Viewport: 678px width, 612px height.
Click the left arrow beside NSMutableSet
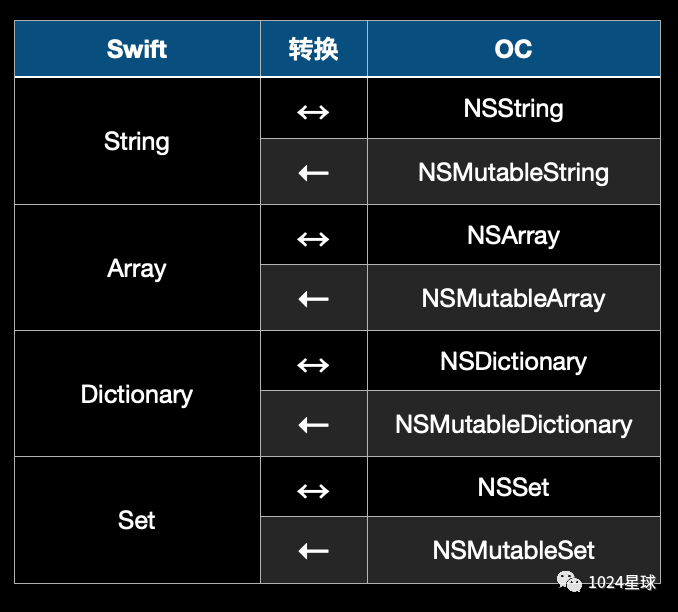coord(313,551)
